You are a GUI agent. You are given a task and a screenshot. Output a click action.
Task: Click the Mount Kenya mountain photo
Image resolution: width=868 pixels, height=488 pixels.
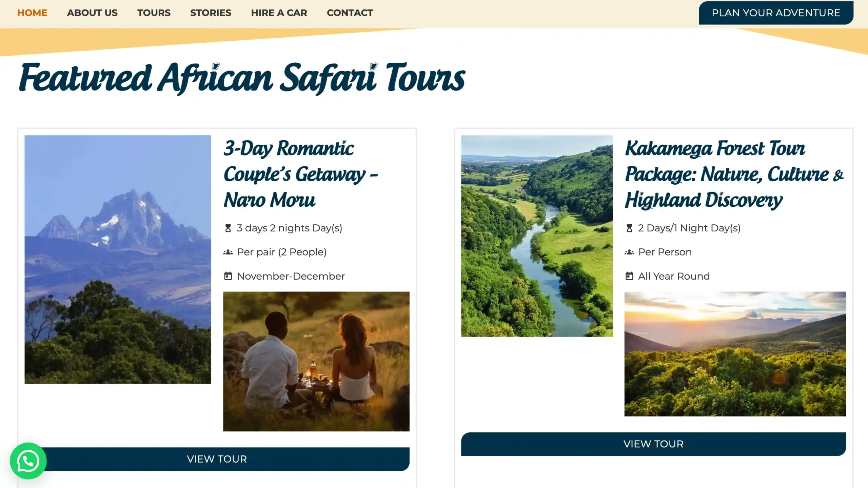118,259
